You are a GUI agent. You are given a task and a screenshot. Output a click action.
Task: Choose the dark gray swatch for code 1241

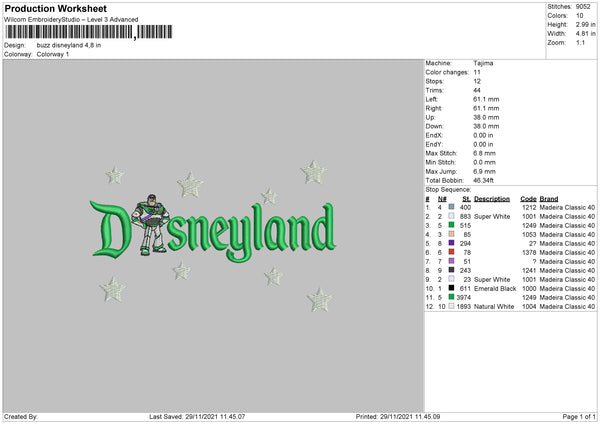tap(451, 270)
